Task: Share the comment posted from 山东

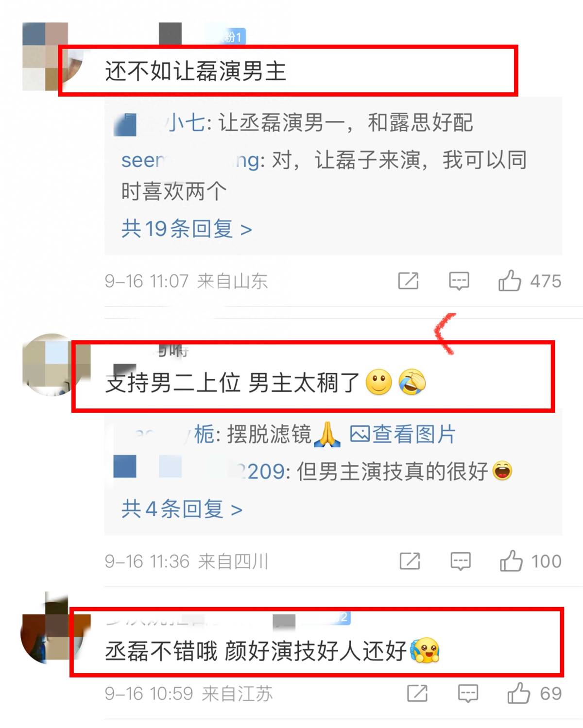Action: (x=408, y=281)
